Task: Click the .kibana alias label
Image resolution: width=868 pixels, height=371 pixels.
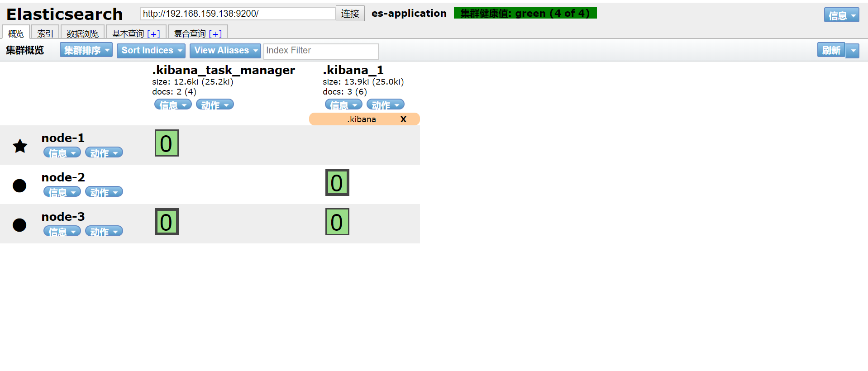Action: click(362, 119)
